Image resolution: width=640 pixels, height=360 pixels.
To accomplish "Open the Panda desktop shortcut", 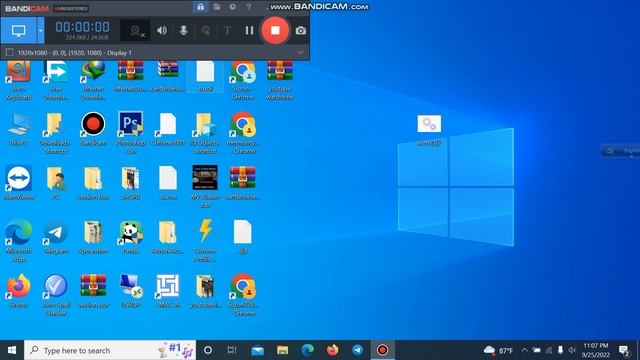I will pyautogui.click(x=131, y=238).
